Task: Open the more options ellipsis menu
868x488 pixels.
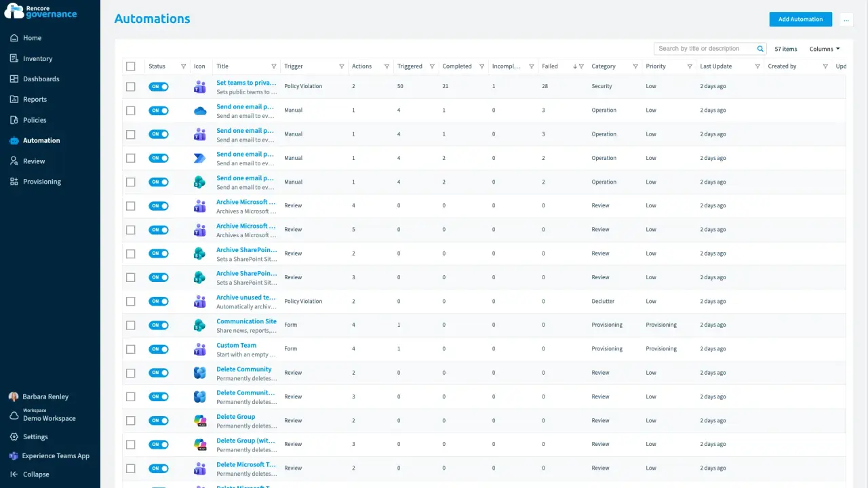Action: [846, 20]
